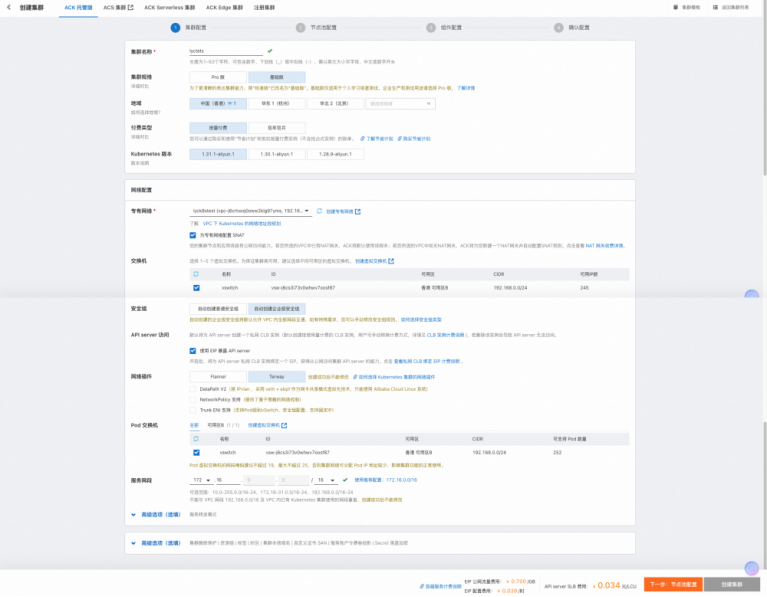Image resolution: width=767 pixels, height=597 pixels.
Task: Select region 华东 1 (杭州)
Action: (277, 103)
